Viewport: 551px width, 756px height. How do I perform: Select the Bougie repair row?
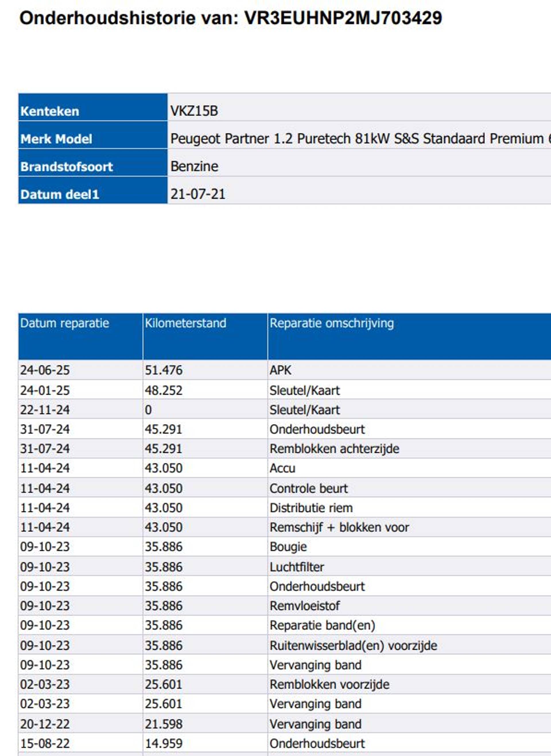tap(288, 547)
